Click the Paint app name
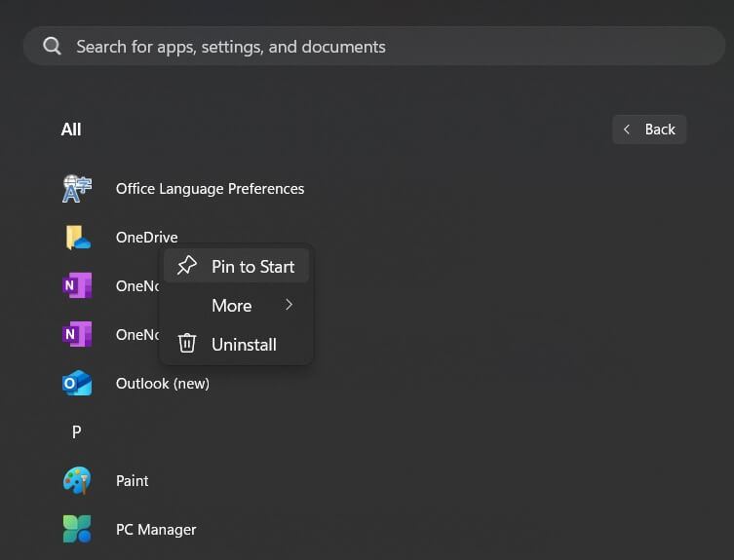This screenshot has height=560, width=734. 132,480
